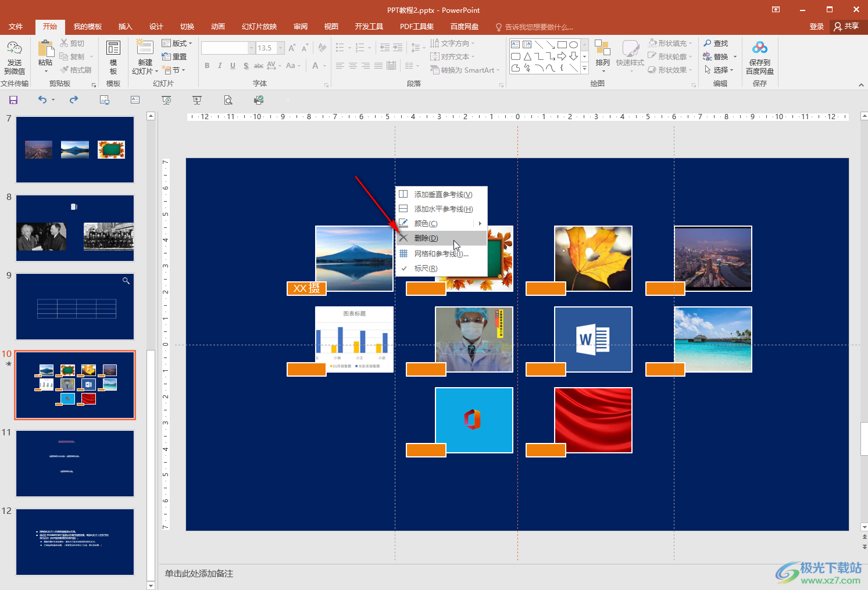Select slide 8 thumbnail
This screenshot has height=590, width=868.
(x=75, y=228)
